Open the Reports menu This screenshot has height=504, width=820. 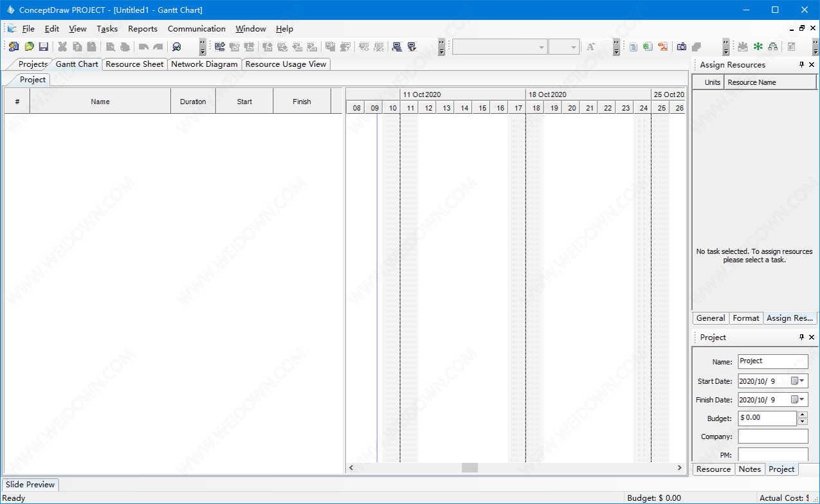143,28
